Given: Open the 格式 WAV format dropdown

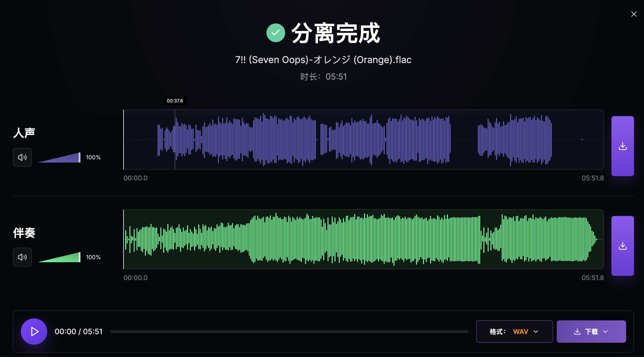Looking at the screenshot, I should [x=515, y=331].
